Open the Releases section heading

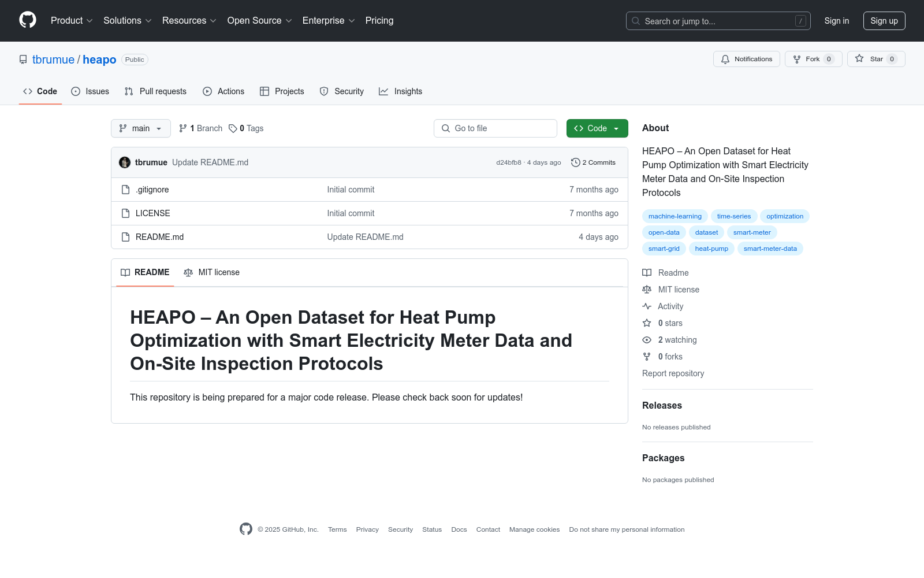tap(662, 406)
